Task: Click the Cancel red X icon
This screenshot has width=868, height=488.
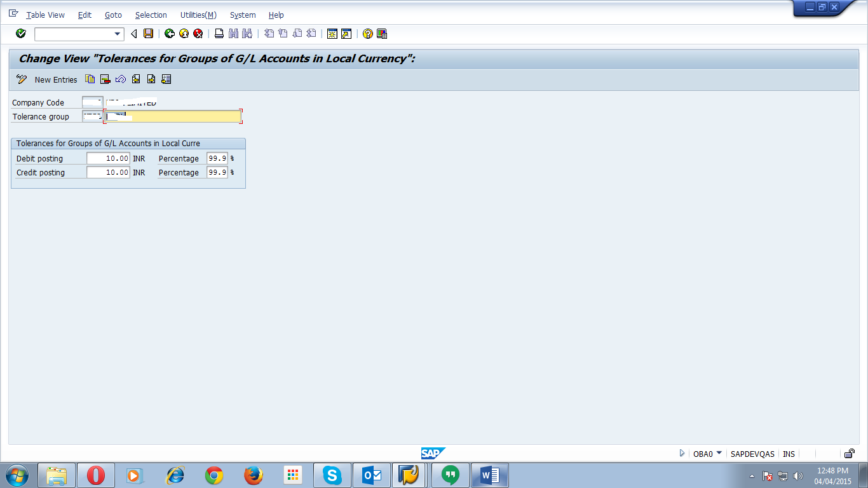Action: click(x=199, y=34)
